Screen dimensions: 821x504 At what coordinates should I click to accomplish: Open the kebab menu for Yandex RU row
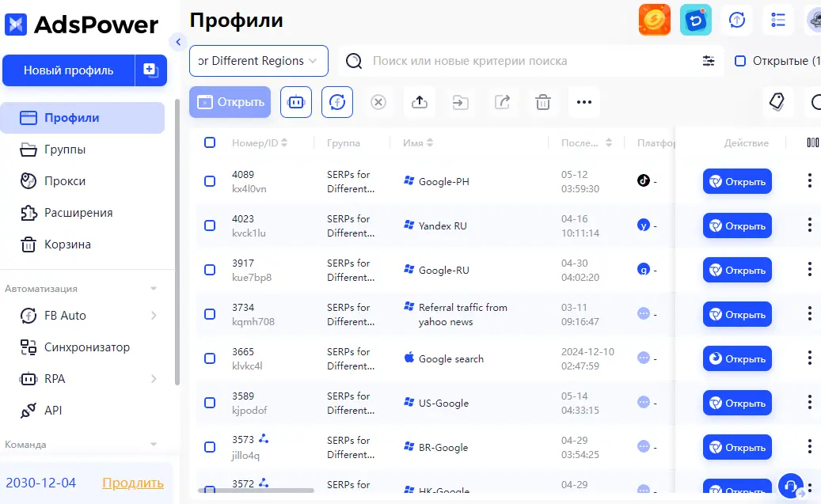pyautogui.click(x=809, y=225)
